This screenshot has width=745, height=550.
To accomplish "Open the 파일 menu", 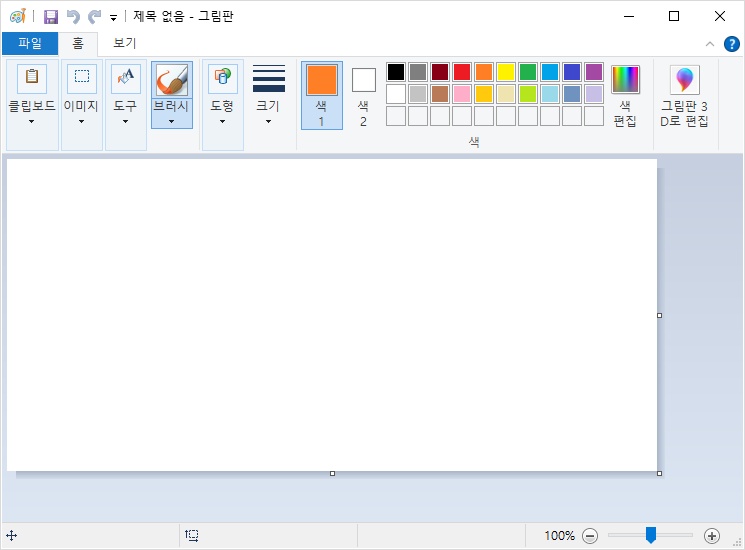I will (30, 44).
